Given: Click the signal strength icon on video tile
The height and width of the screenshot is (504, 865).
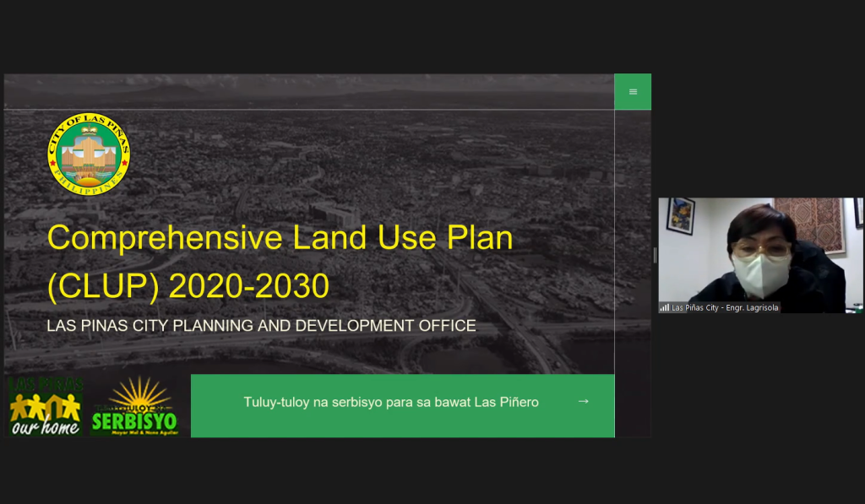Looking at the screenshot, I should 665,307.
